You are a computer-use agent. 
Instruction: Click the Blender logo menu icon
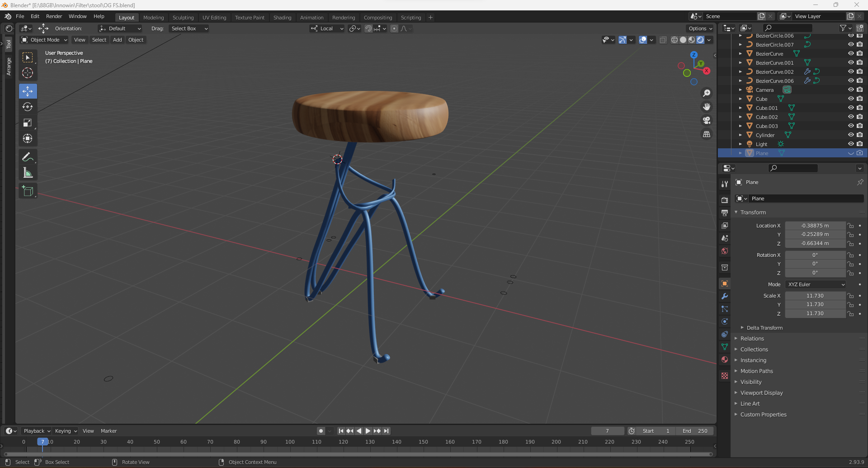point(8,16)
